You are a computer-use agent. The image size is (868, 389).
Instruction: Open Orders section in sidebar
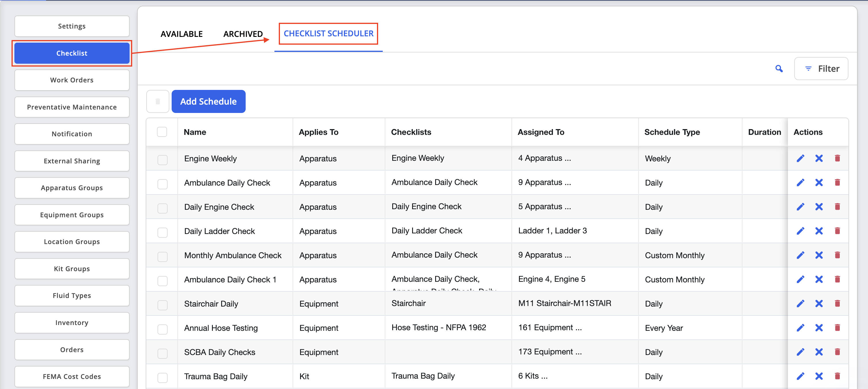72,350
